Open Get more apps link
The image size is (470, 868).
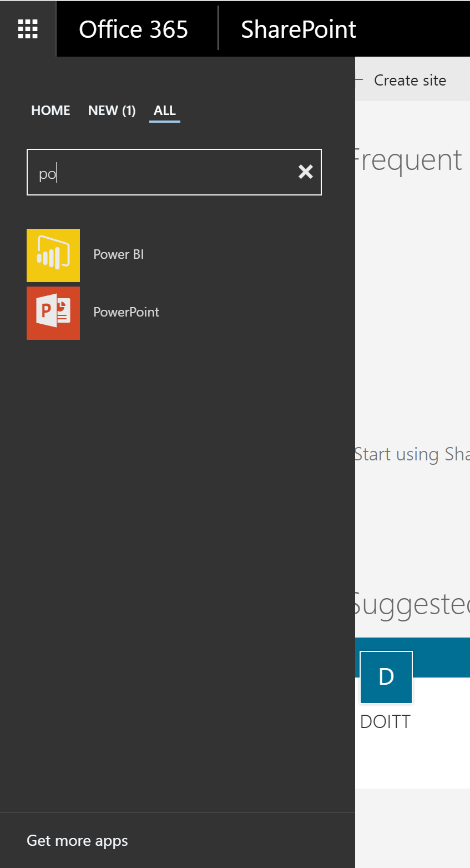click(77, 841)
